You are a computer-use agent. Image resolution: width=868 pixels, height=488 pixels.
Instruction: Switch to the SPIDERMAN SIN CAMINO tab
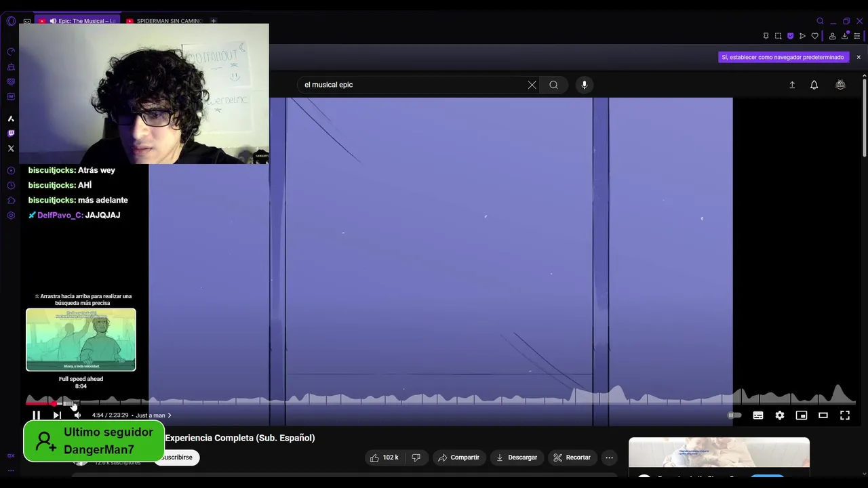click(x=165, y=21)
